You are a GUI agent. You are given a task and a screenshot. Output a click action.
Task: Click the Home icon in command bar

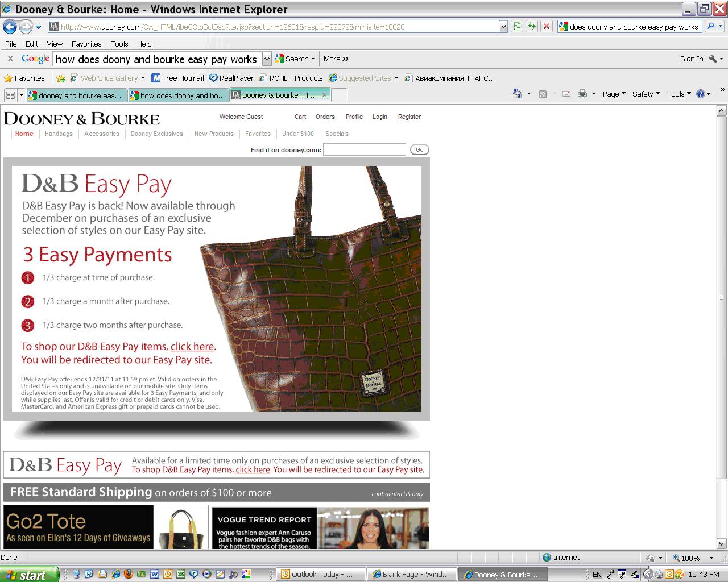(x=517, y=94)
